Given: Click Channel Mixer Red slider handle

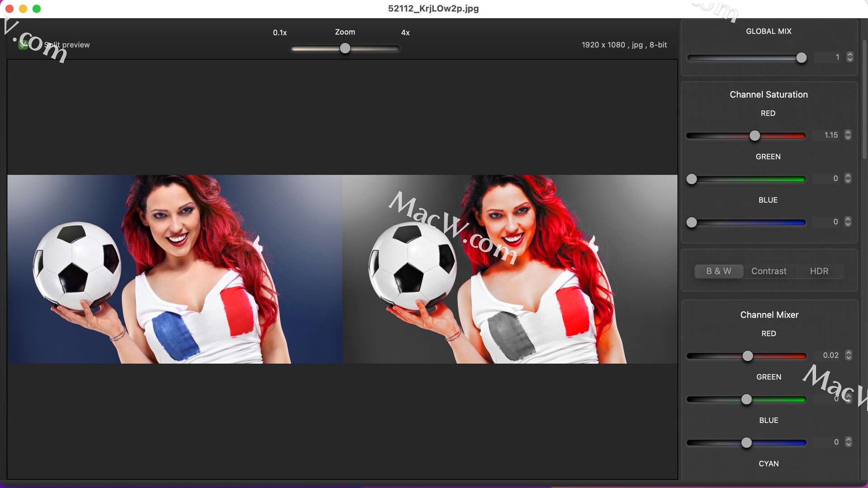Looking at the screenshot, I should tap(748, 356).
